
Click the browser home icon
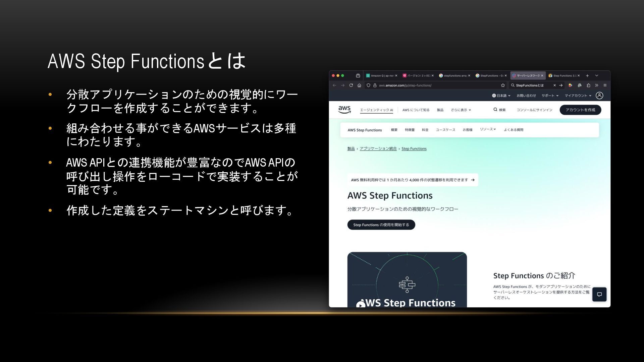click(x=359, y=85)
